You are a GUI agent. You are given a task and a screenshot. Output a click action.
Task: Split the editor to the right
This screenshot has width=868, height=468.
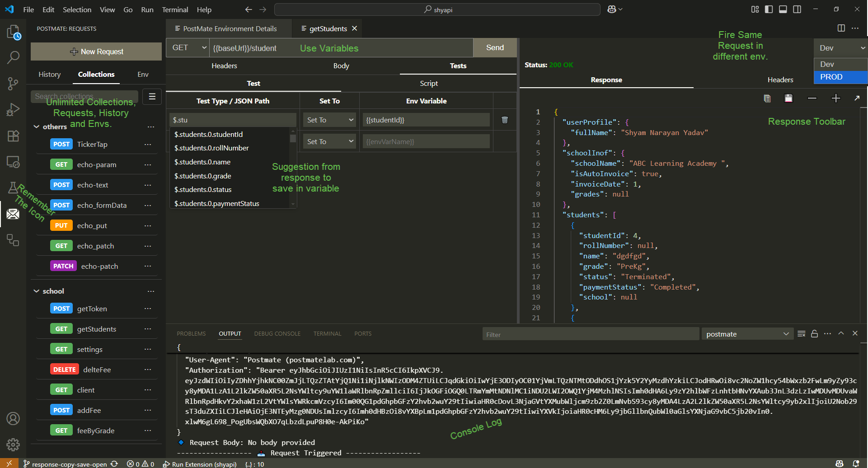pyautogui.click(x=841, y=28)
